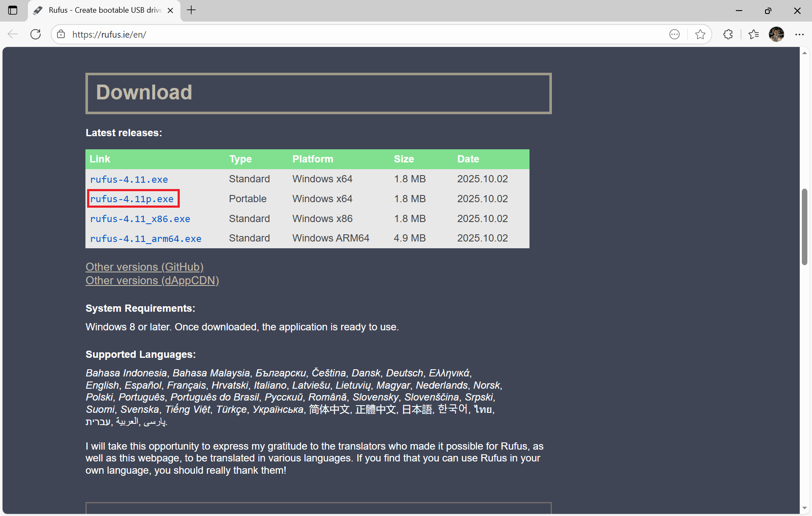Click the vertical scrollbar thumb

(x=804, y=227)
